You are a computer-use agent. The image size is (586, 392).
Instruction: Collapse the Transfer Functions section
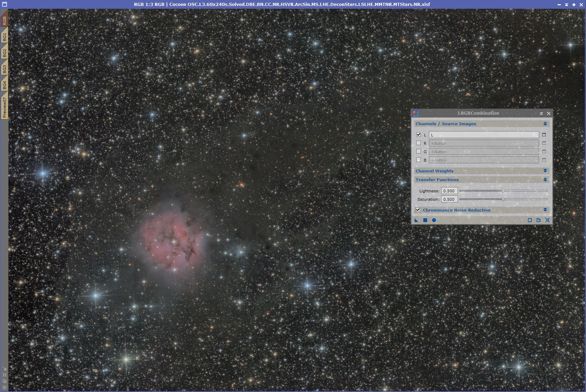[x=545, y=180]
